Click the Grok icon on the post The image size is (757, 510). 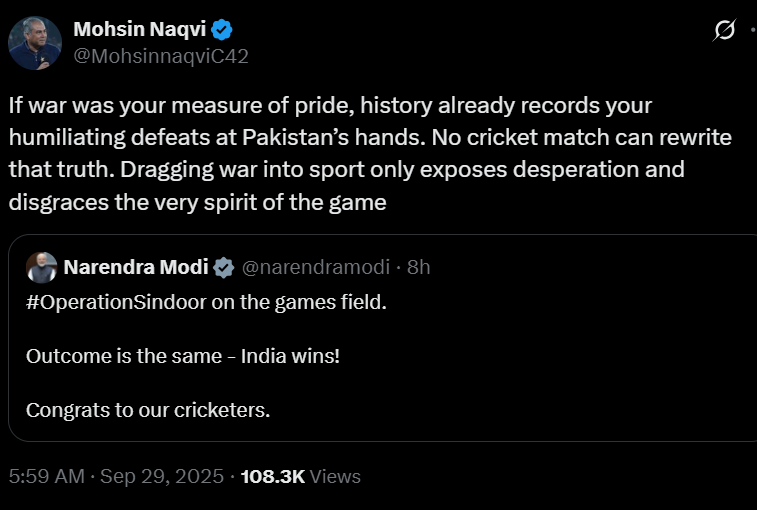click(724, 31)
